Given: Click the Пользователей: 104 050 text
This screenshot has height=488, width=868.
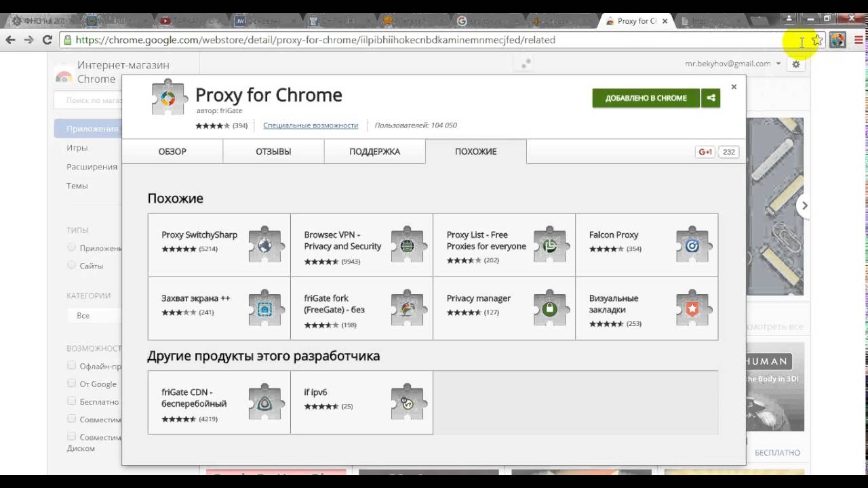Looking at the screenshot, I should tap(416, 125).
